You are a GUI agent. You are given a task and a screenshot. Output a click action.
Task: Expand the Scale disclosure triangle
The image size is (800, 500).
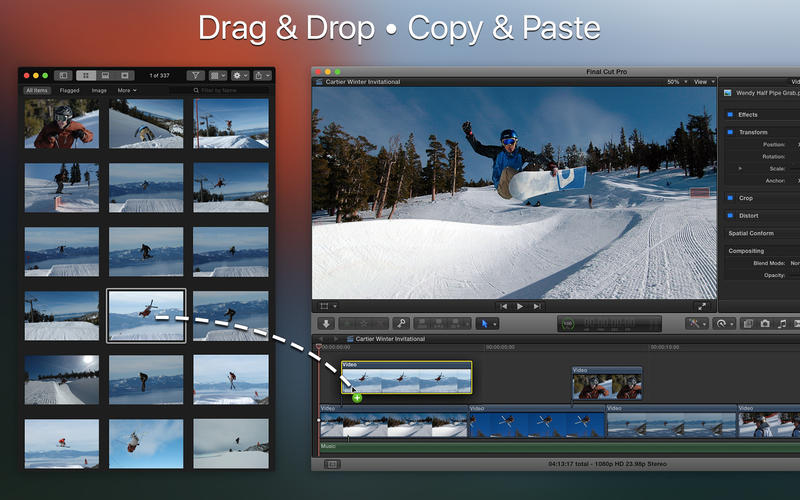click(x=740, y=168)
